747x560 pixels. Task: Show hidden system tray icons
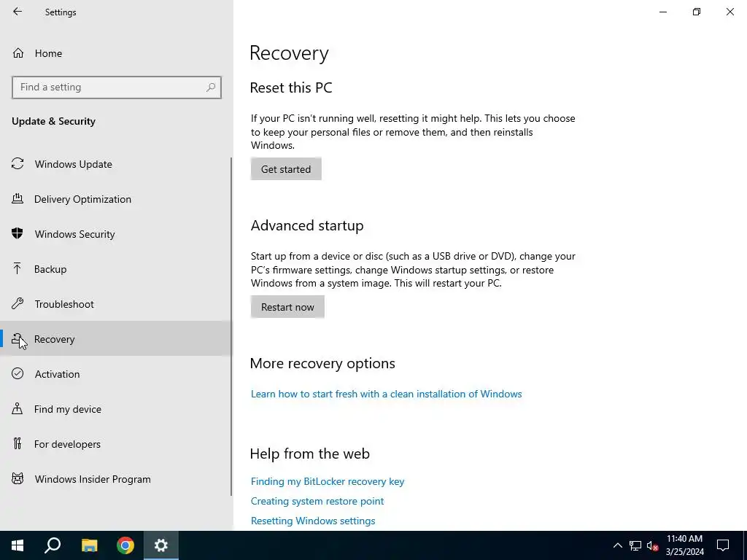(x=617, y=545)
